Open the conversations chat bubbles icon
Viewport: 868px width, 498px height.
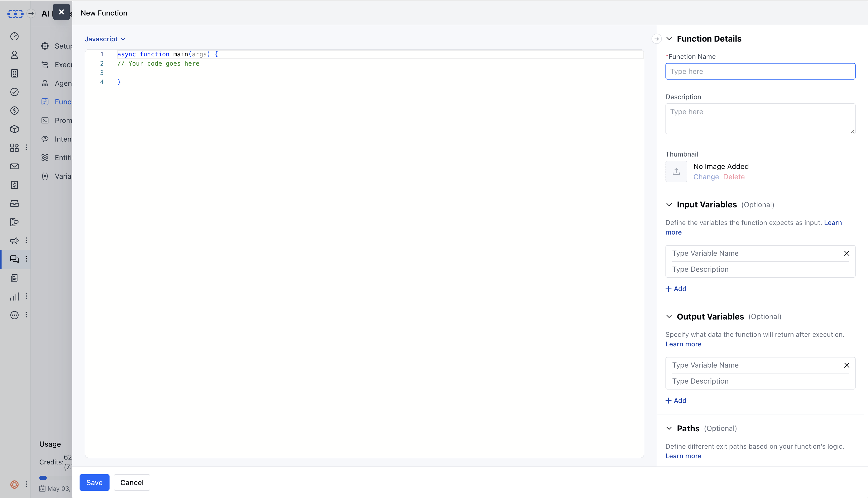tap(14, 259)
